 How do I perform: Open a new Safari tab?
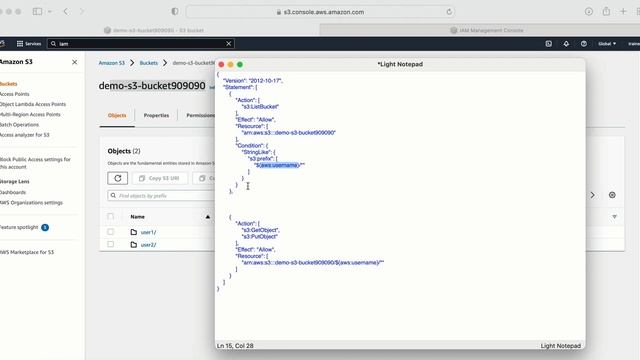(x=623, y=11)
